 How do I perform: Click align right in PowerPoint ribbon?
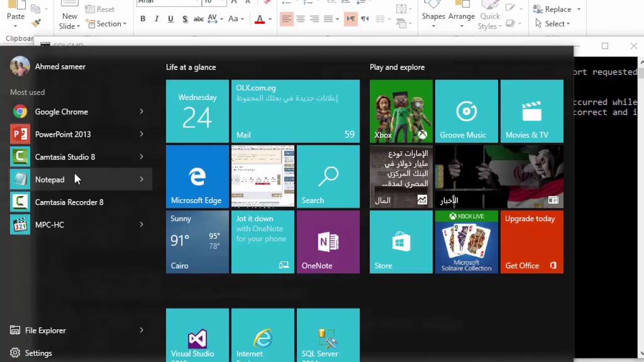[x=314, y=19]
